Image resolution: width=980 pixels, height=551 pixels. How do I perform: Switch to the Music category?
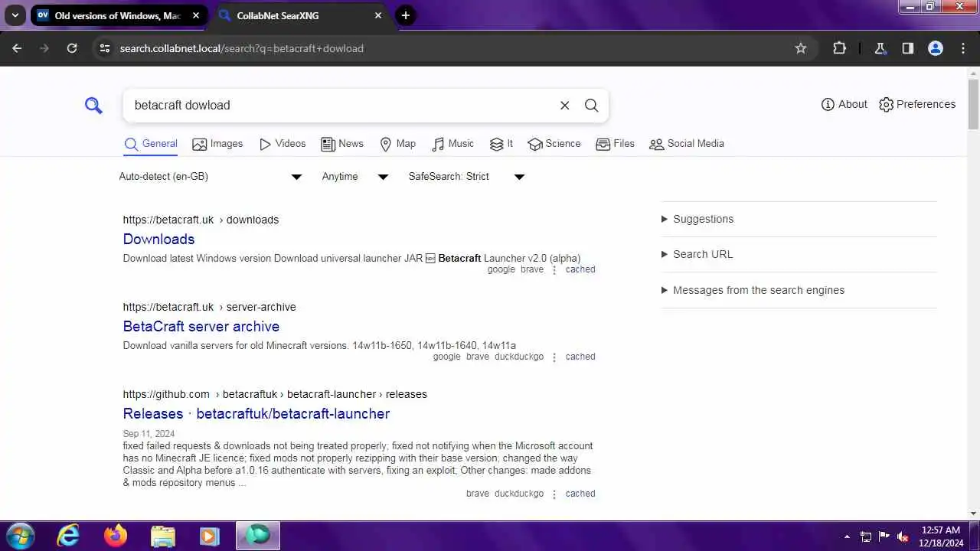pos(453,144)
